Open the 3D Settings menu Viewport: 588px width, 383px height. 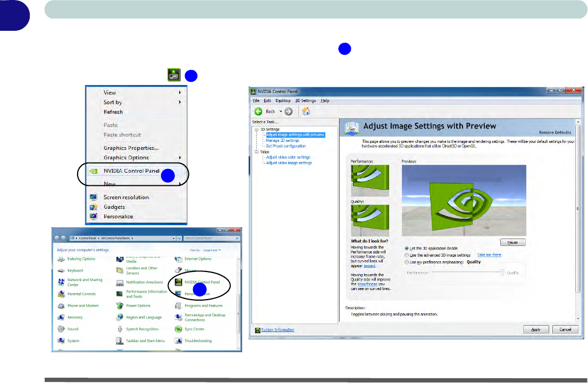click(x=305, y=100)
